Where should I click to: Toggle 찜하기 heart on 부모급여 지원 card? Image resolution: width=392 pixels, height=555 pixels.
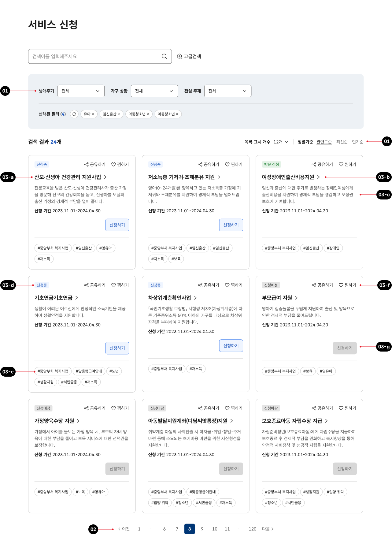coord(347,285)
